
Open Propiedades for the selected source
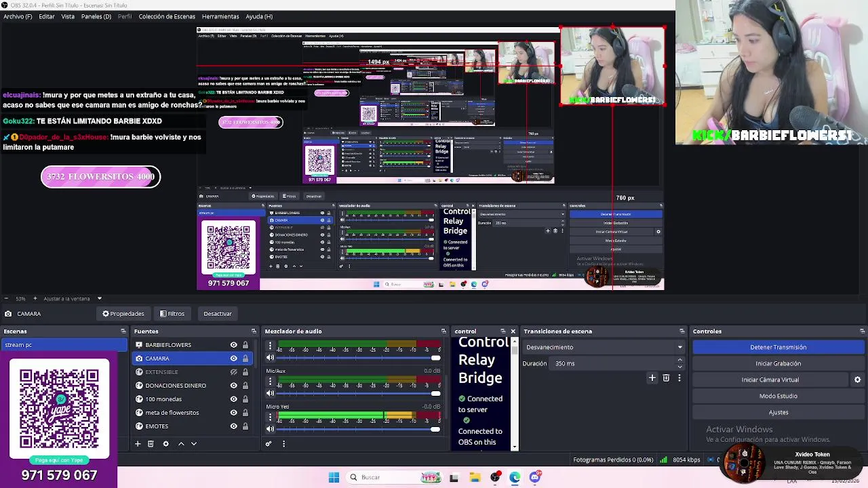tap(123, 314)
